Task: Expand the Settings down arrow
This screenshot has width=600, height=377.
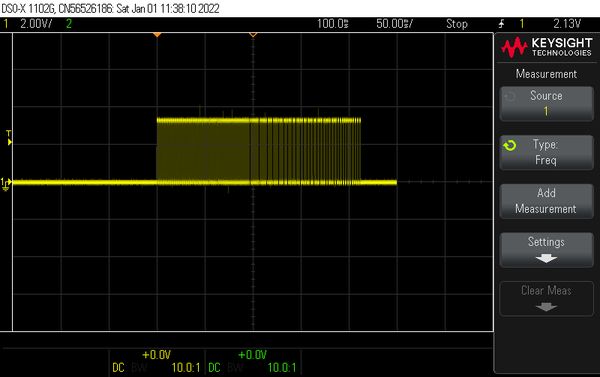Action: pos(546,258)
